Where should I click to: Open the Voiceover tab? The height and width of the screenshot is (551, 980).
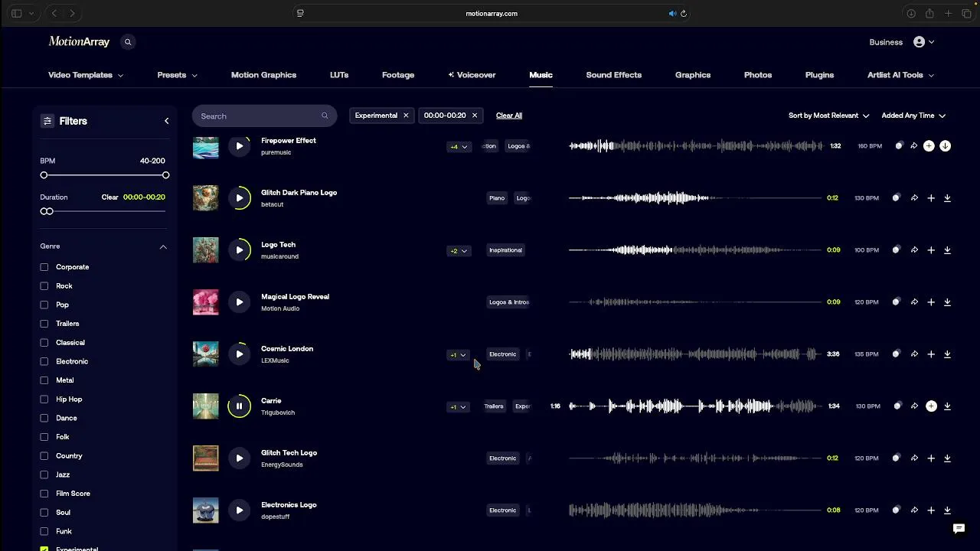pos(472,75)
